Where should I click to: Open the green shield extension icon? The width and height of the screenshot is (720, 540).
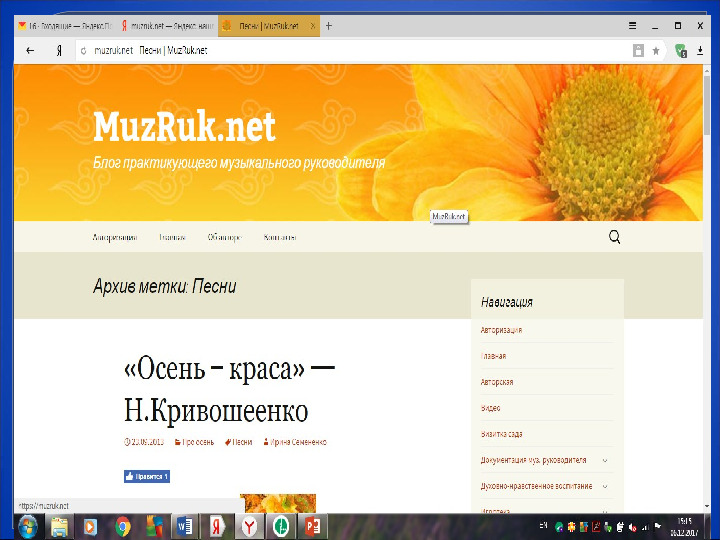point(681,51)
